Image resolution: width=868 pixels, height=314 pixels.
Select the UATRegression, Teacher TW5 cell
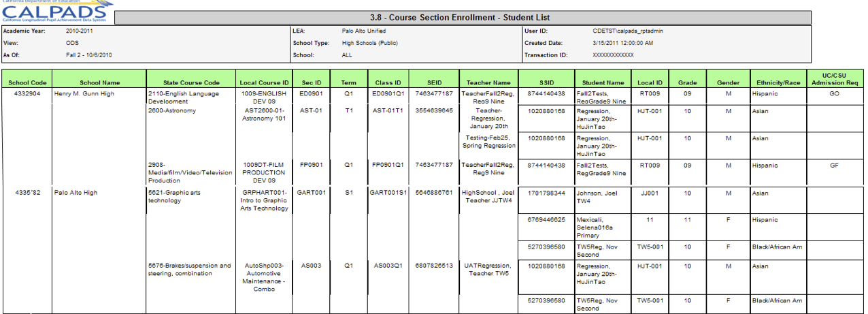pos(486,270)
